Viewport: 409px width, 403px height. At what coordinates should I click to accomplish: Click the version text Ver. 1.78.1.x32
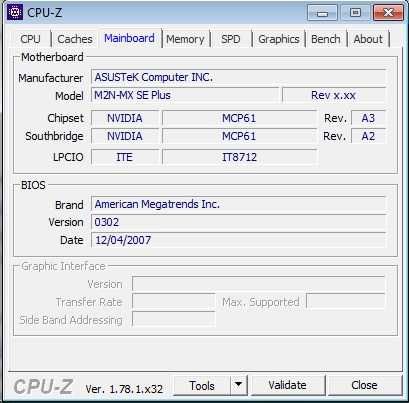[124, 389]
